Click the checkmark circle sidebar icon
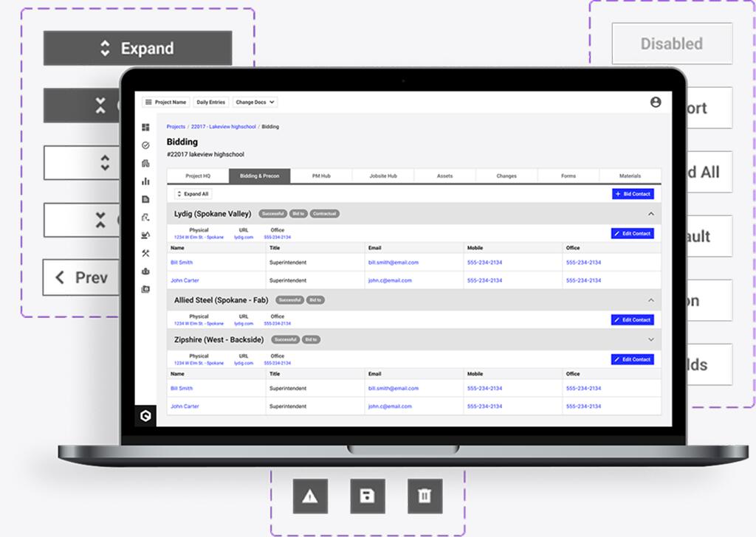756x537 pixels. [x=145, y=145]
